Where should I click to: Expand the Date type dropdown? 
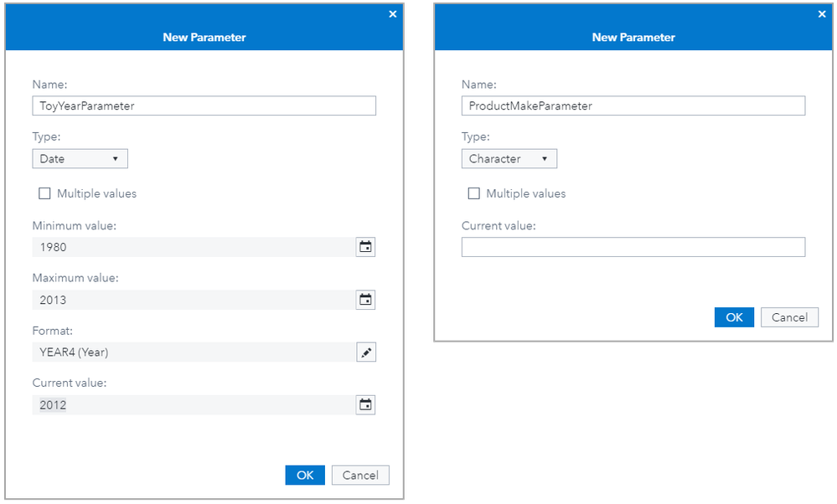[80, 158]
